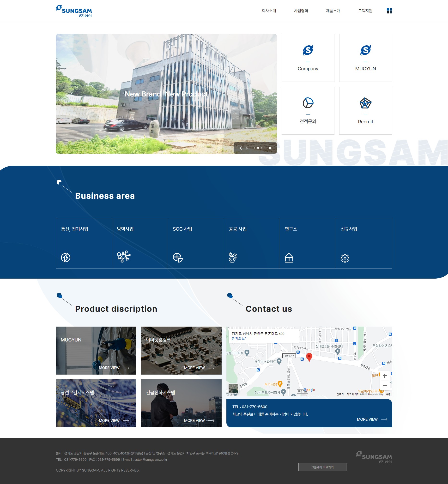The width and height of the screenshot is (448, 484).
Task: Open the 통신, 전기사업 business label
Action: click(75, 229)
